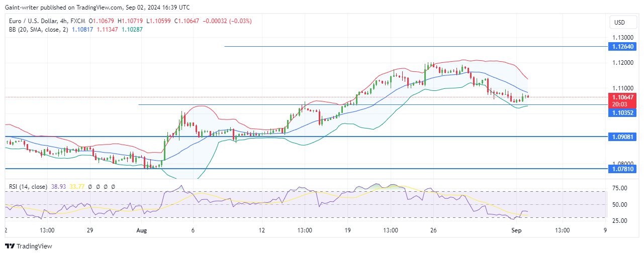Viewport: 644px width, 255px height.
Task: Click the open value O1.10679 in header
Action: tap(101, 21)
